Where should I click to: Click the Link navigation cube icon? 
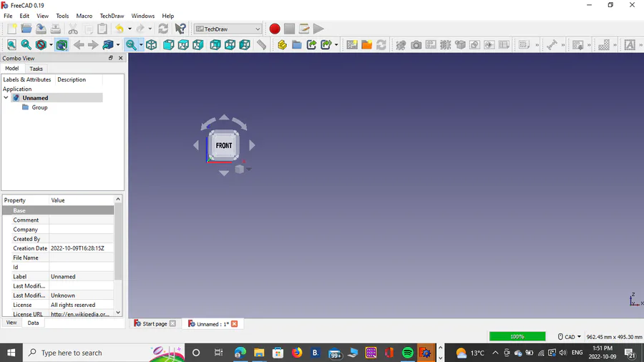coord(108,45)
